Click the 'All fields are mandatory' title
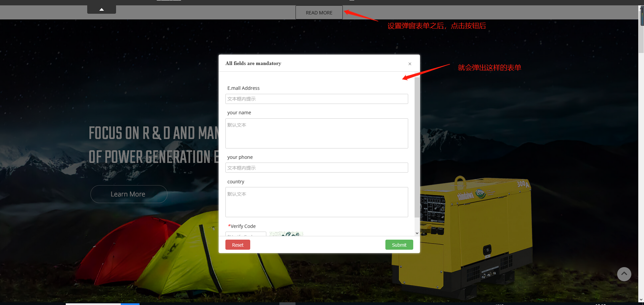 (253, 63)
